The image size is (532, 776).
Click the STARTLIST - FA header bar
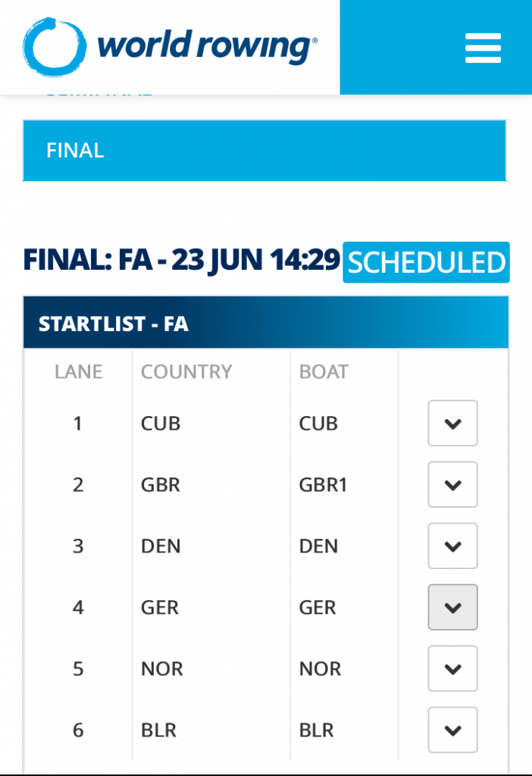266,323
